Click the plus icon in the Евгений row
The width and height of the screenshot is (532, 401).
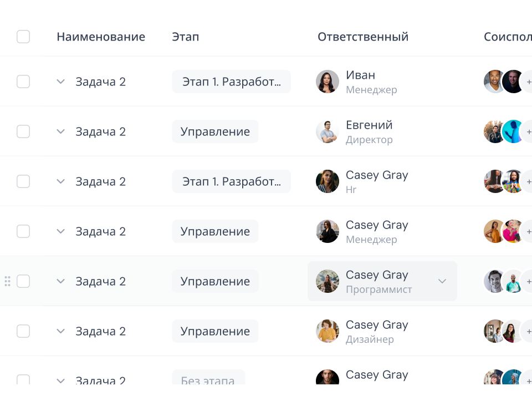tap(529, 131)
